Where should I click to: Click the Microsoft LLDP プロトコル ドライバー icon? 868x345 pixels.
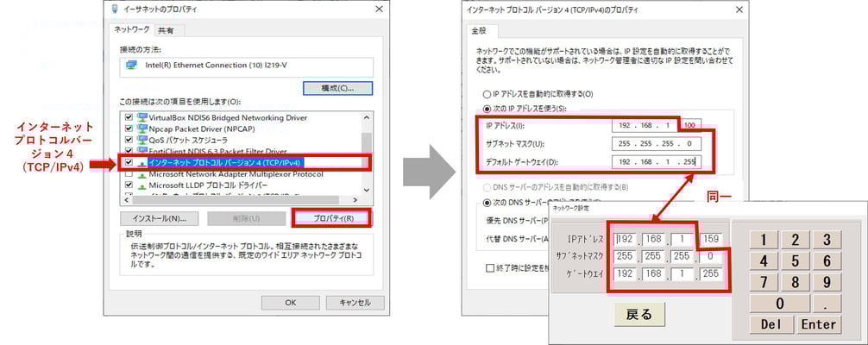(142, 185)
